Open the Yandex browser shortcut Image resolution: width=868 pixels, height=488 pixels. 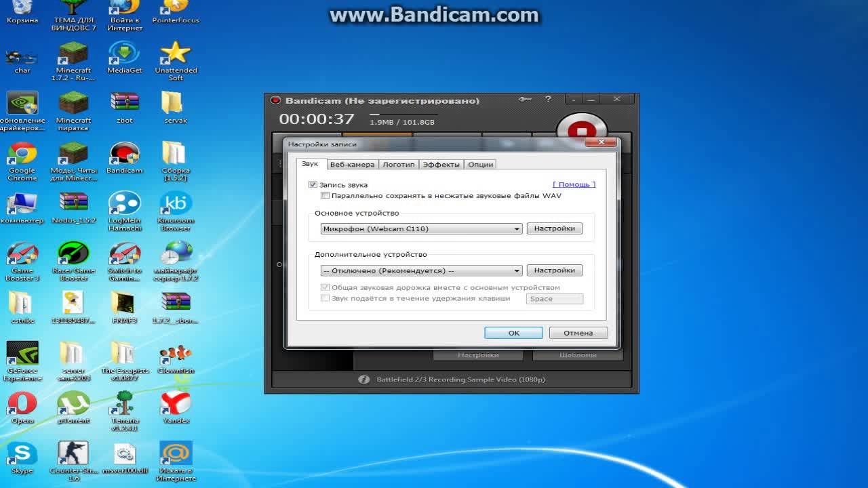tap(176, 408)
